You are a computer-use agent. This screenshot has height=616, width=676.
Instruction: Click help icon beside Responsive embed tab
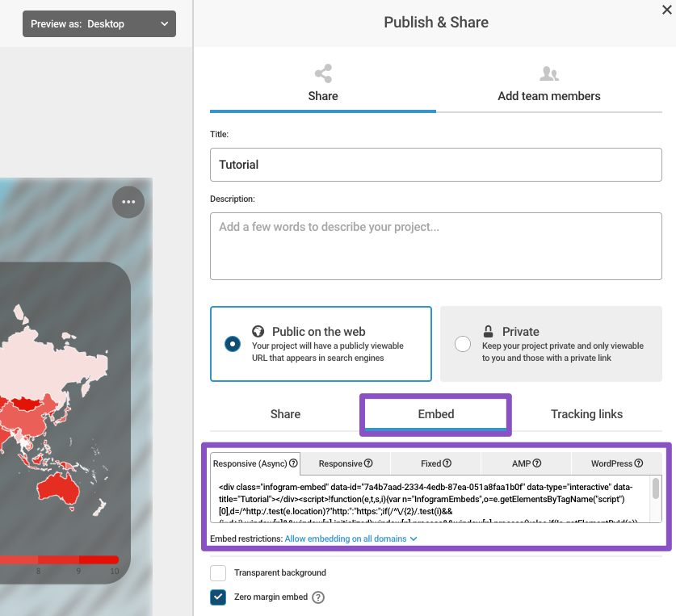click(368, 463)
